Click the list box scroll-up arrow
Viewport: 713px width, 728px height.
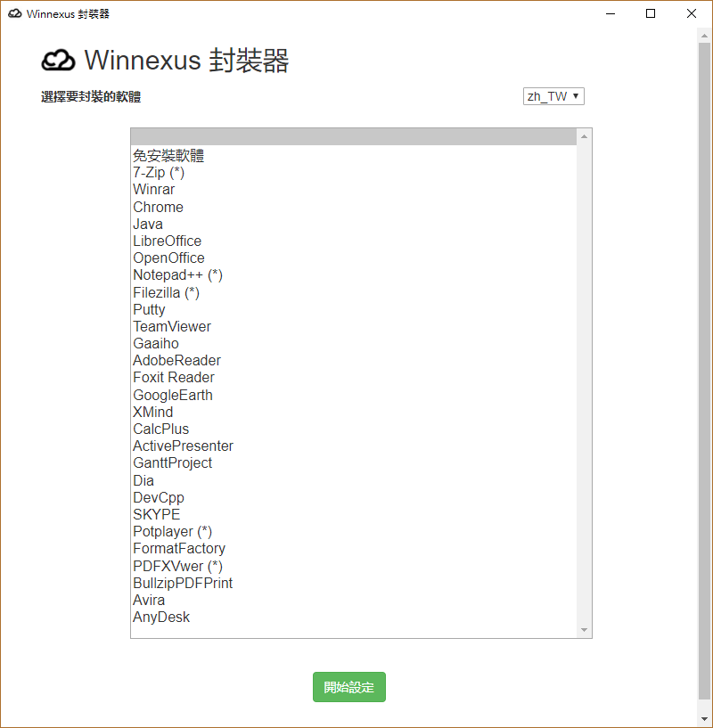click(584, 136)
